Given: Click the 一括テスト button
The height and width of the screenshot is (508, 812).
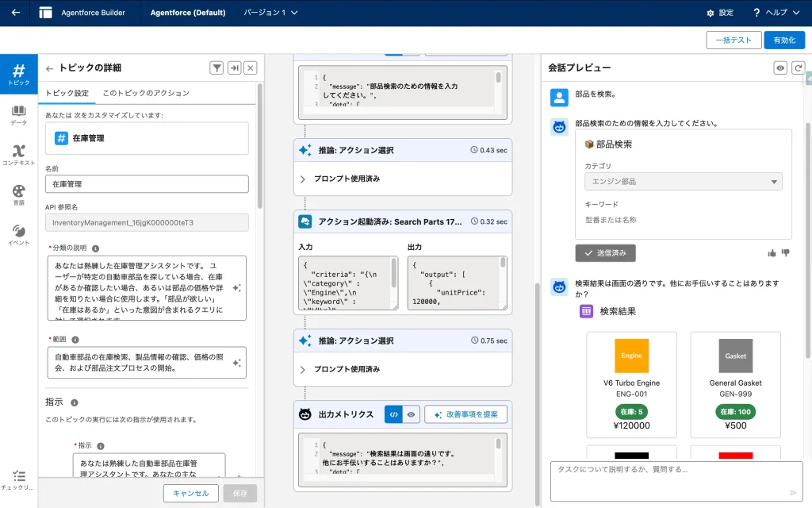Looking at the screenshot, I should pyautogui.click(x=733, y=40).
